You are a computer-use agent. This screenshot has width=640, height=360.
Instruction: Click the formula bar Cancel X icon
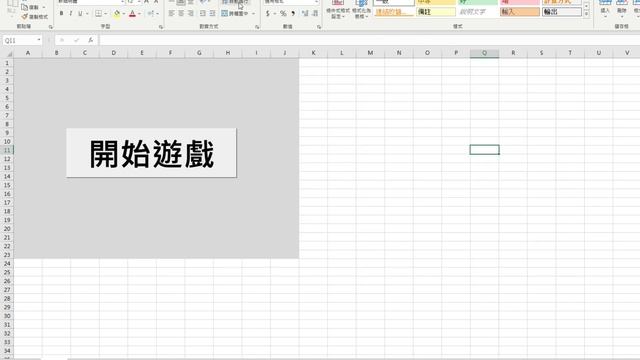pyautogui.click(x=62, y=40)
